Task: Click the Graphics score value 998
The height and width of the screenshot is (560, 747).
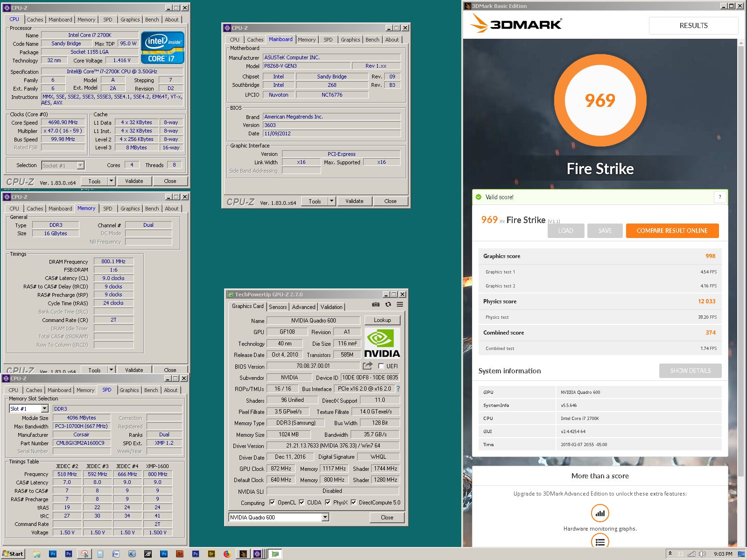Action: click(710, 256)
